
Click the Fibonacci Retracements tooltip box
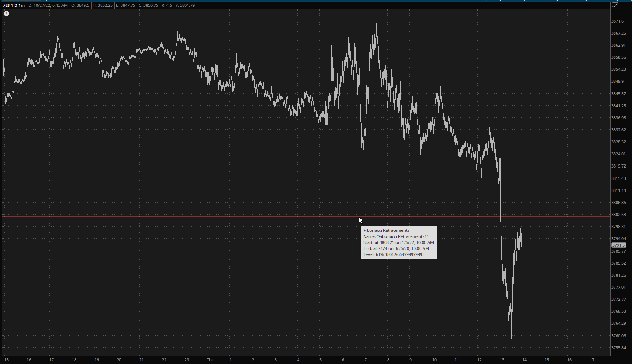[x=398, y=242]
